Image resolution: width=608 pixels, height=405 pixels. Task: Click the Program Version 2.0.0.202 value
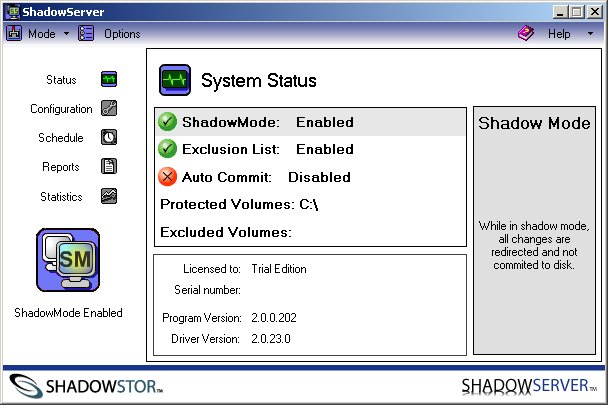pyautogui.click(x=274, y=318)
